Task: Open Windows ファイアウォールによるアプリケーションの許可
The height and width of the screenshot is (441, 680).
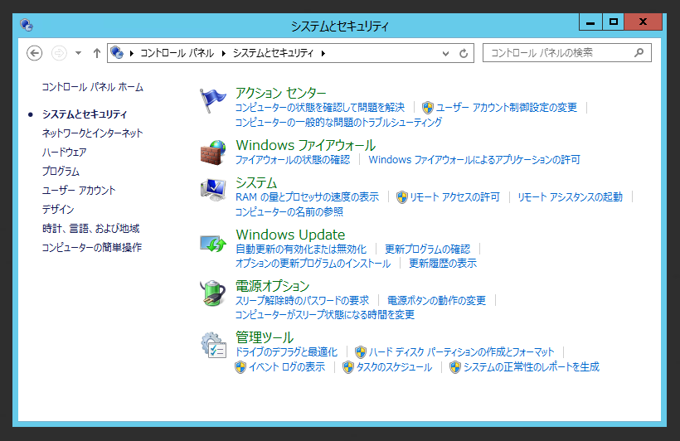Action: click(474, 160)
